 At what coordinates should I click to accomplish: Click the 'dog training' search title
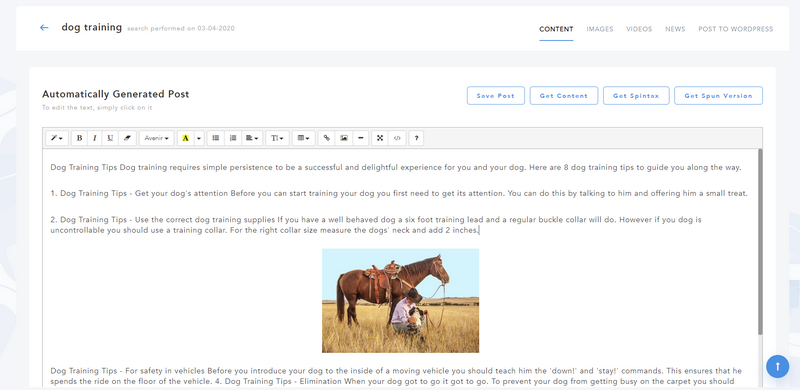(92, 27)
